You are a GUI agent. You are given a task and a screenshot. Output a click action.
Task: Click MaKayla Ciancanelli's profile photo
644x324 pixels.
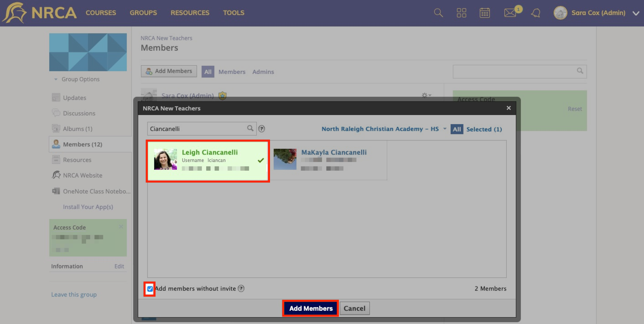click(x=285, y=159)
